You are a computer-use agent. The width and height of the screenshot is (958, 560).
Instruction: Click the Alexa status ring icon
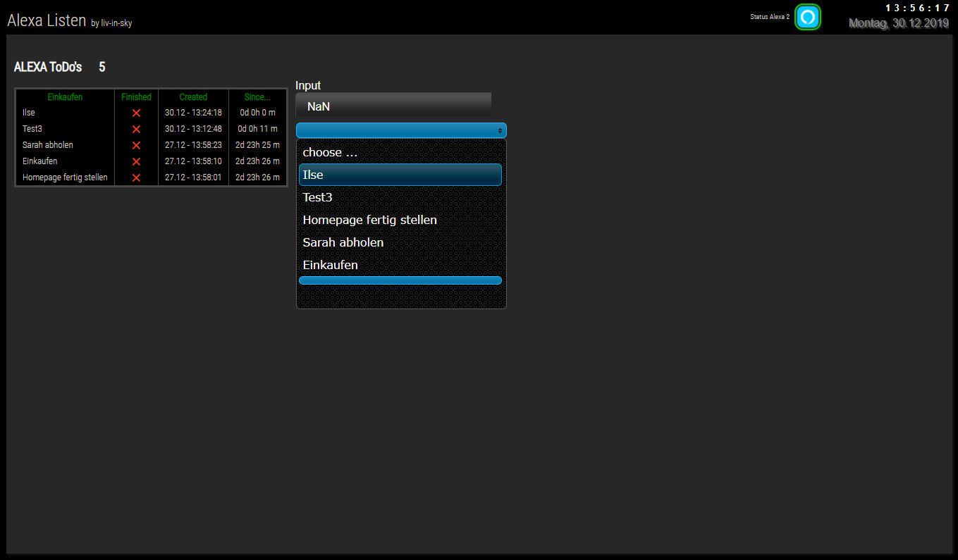[808, 17]
